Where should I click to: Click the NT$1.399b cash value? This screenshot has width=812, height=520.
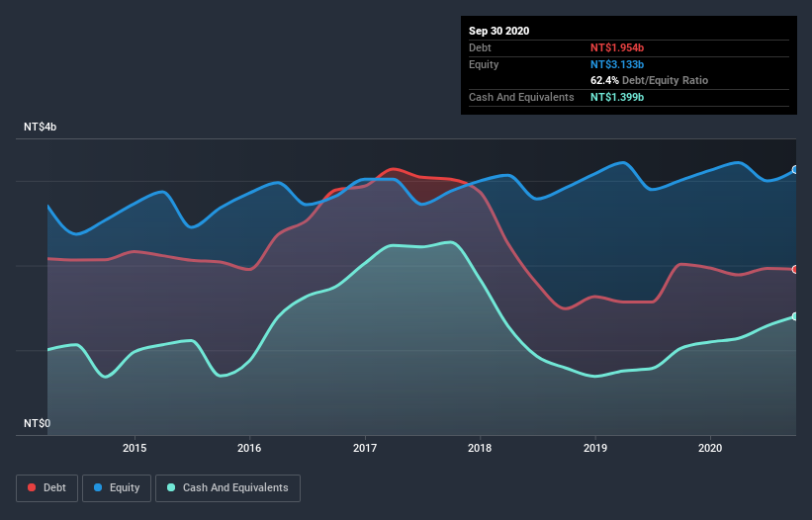pyautogui.click(x=617, y=97)
